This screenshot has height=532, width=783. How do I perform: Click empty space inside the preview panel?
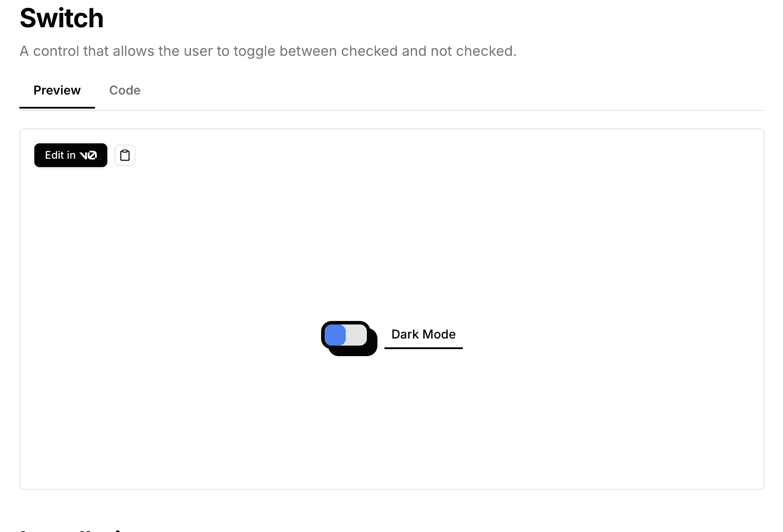pyautogui.click(x=572, y=242)
